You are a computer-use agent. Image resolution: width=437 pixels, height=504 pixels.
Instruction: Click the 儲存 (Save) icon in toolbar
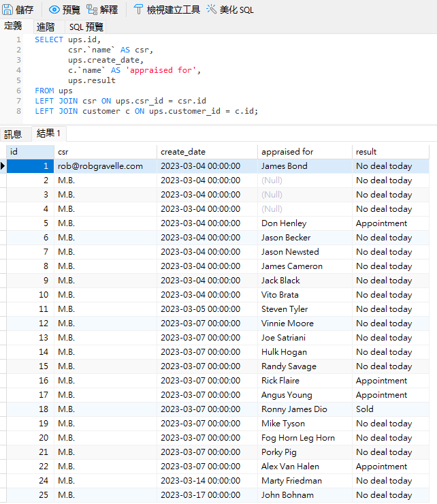click(9, 10)
